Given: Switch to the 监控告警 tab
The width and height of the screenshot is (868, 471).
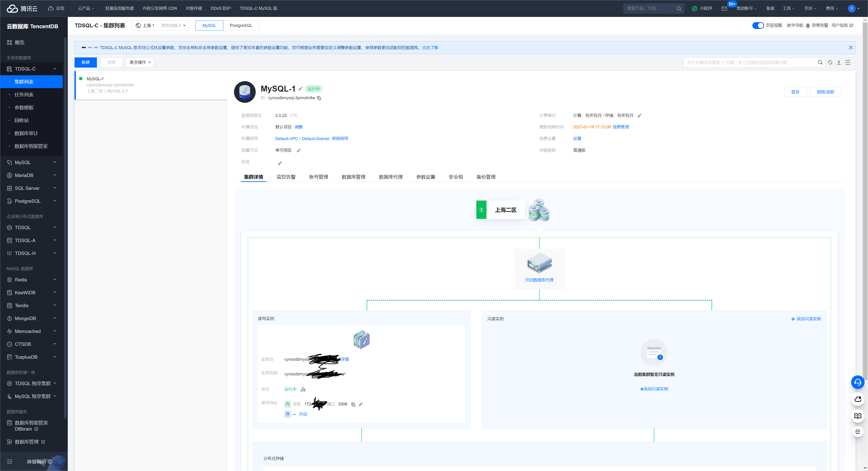Looking at the screenshot, I should [286, 177].
